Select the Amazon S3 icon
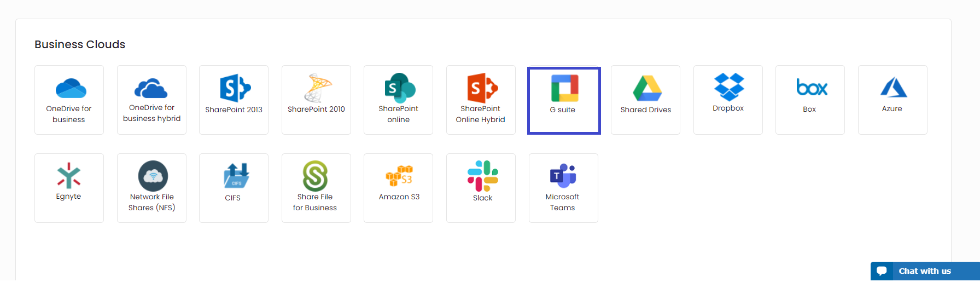The image size is (980, 305). click(399, 176)
